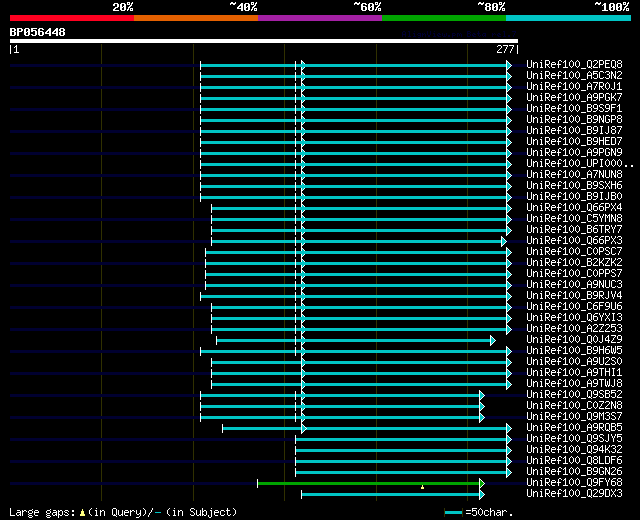Select the UniRef100_B9NGP8 label
Image resolution: width=640 pixels, height=520 pixels.
click(574, 120)
